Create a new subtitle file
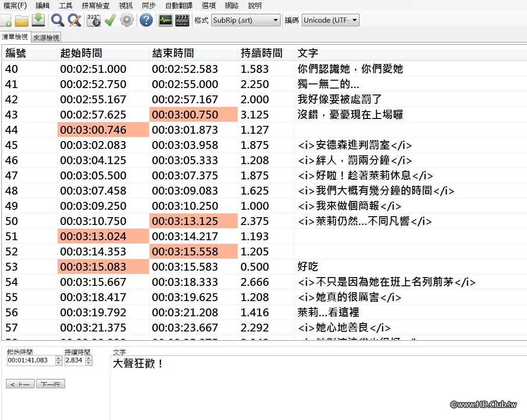 pos(6,20)
